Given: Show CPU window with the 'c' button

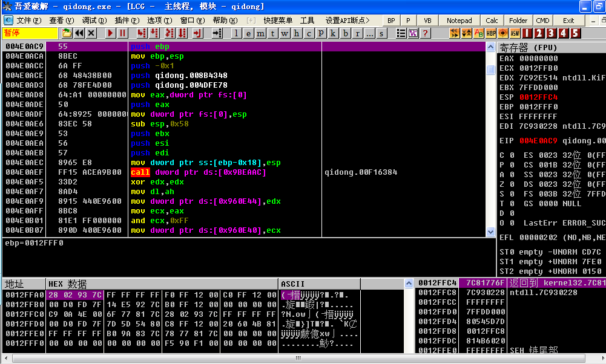Looking at the screenshot, I should [308, 33].
